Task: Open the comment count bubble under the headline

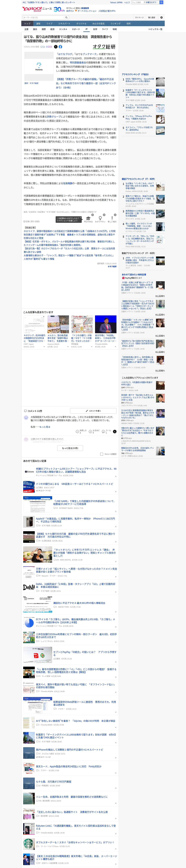Action: point(43,47)
